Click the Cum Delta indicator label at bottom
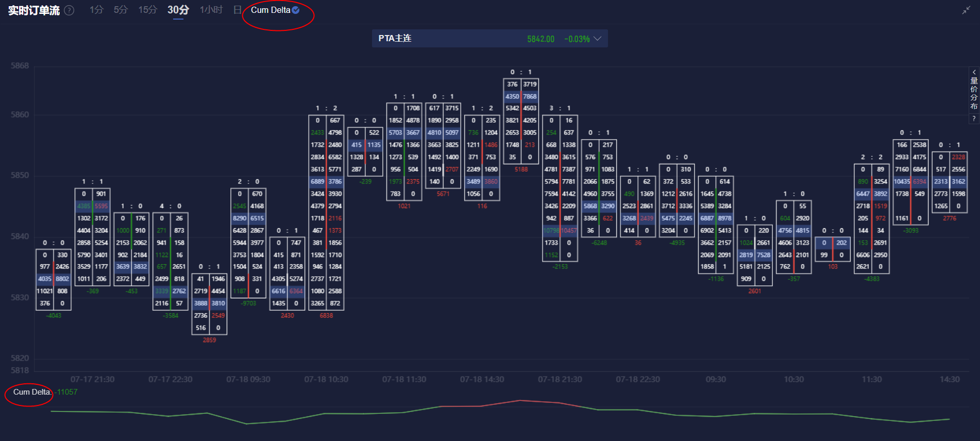The image size is (980, 441). pyautogui.click(x=31, y=392)
